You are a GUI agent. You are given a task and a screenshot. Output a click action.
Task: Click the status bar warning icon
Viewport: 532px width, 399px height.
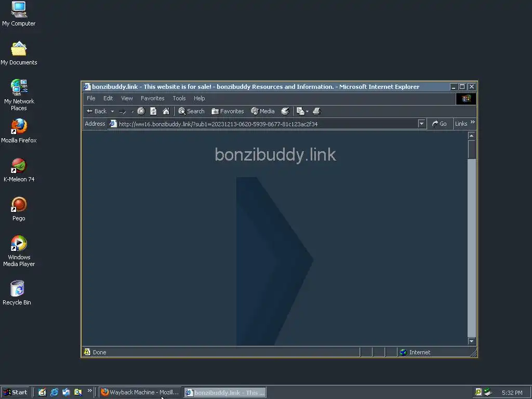(x=87, y=352)
